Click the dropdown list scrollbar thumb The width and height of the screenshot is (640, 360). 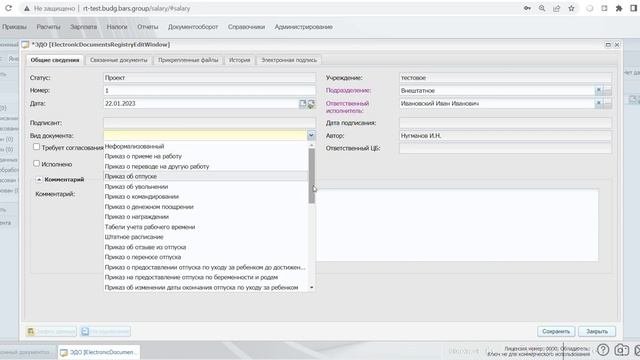[311, 176]
